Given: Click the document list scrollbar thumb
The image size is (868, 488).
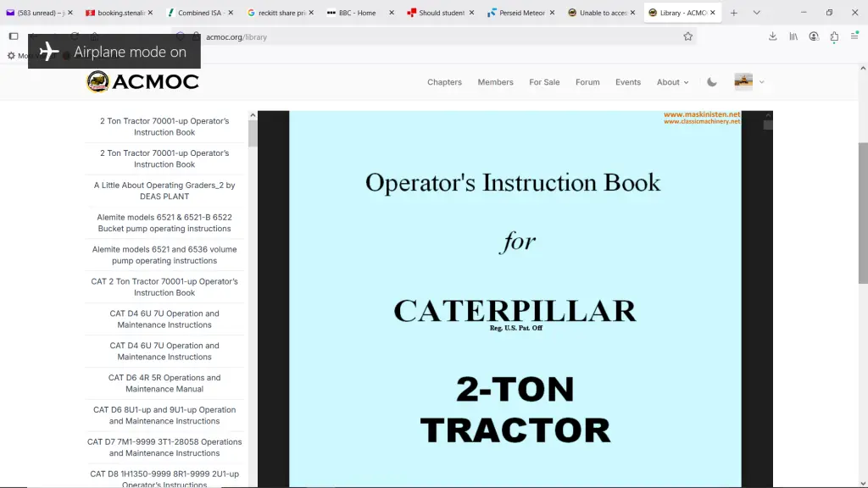Looking at the screenshot, I should pyautogui.click(x=253, y=134).
